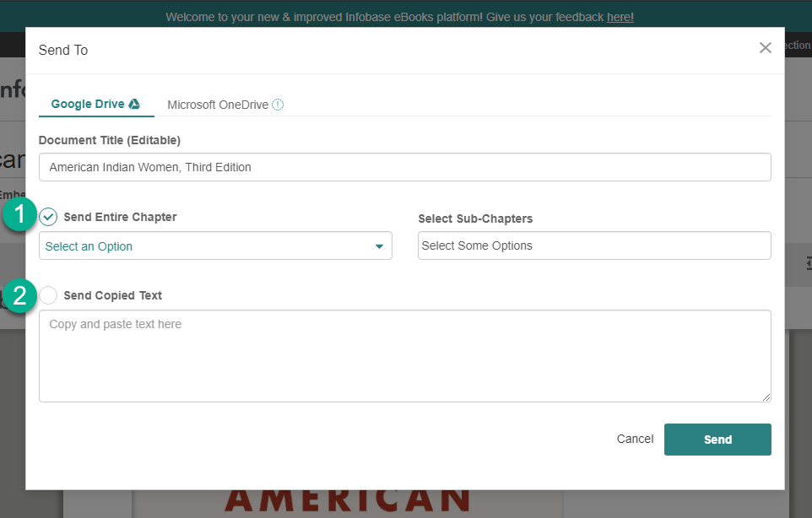
Task: Click the green step 1 badge
Action: [x=19, y=215]
